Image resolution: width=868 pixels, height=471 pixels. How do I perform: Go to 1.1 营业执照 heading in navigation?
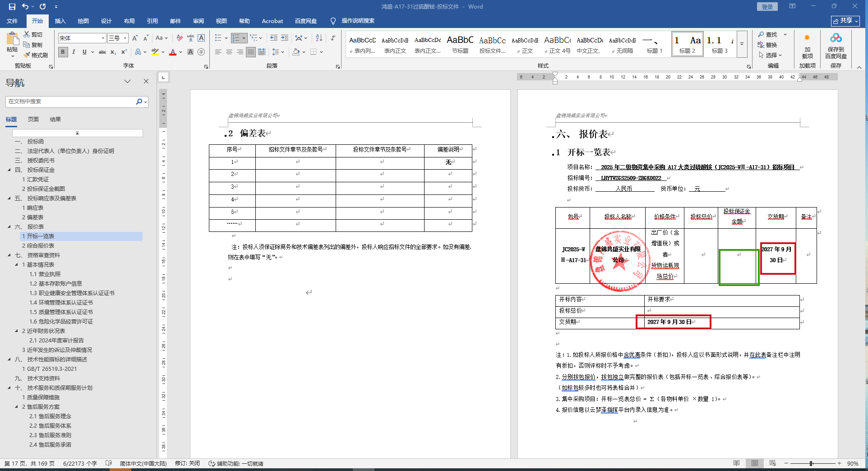coord(45,274)
